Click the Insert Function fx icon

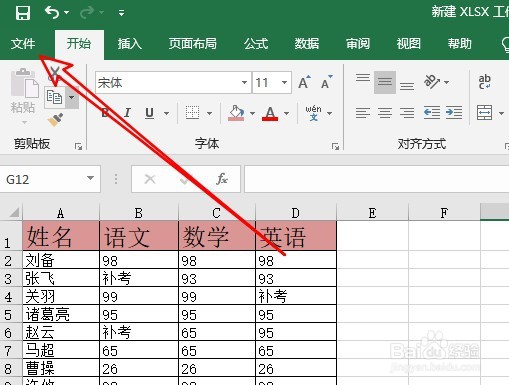tap(222, 179)
